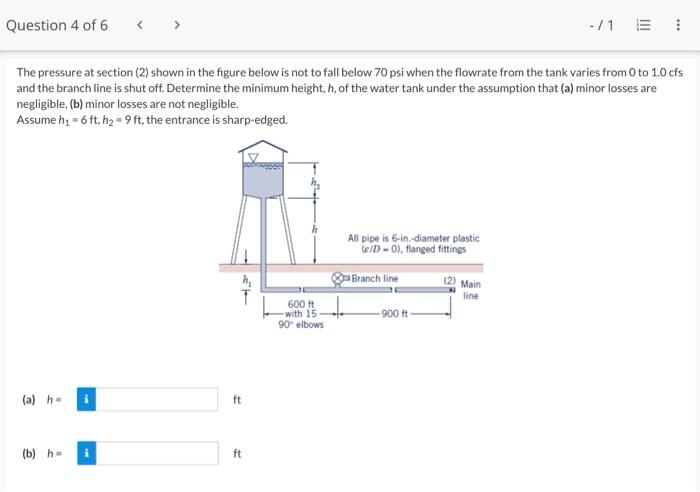Click the 'Question 4 of 6' heading
Image resolution: width=700 pixels, height=492 pixels.
pyautogui.click(x=57, y=25)
